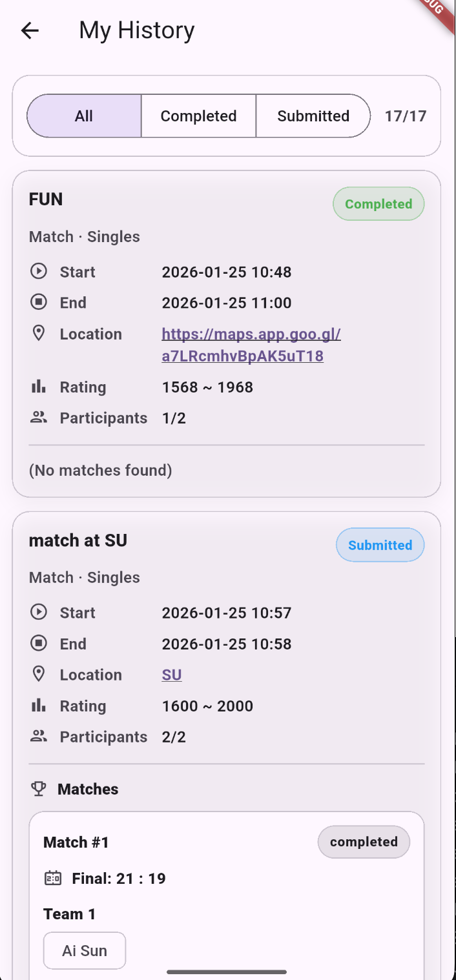Open the SU location link
The width and height of the screenshot is (456, 980).
[x=172, y=675]
